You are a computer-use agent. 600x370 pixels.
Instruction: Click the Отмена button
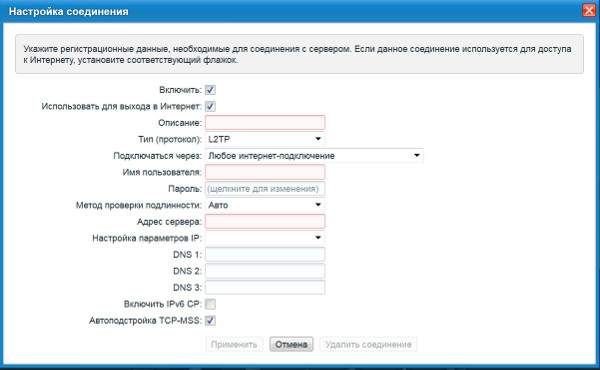(291, 344)
